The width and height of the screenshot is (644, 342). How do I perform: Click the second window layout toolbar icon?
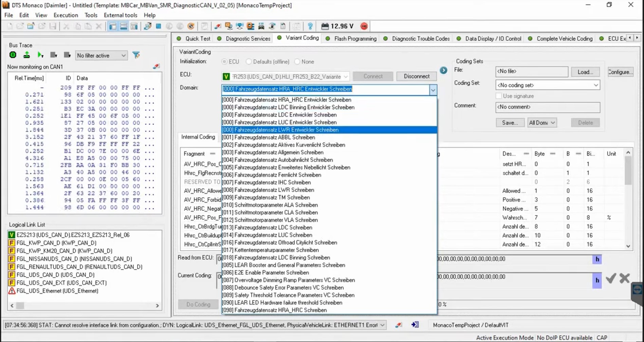(x=124, y=26)
